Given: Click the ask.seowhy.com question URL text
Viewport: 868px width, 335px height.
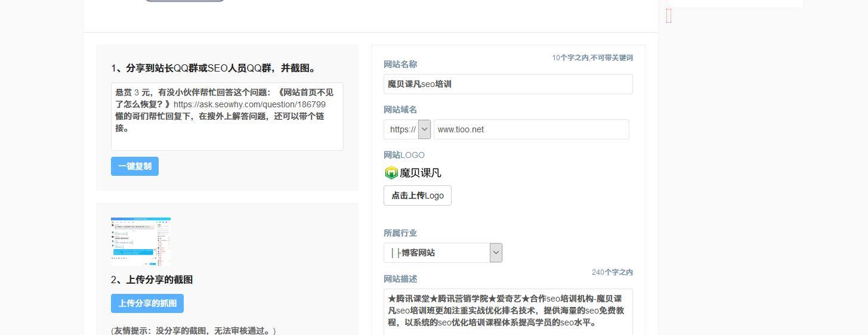Looking at the screenshot, I should (250, 104).
